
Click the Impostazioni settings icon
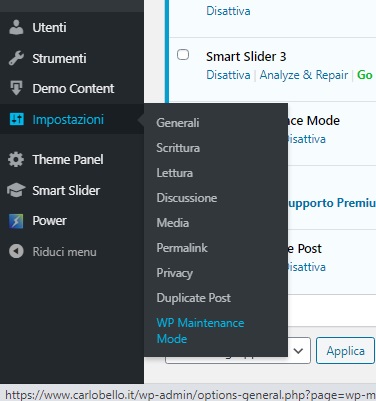[x=16, y=119]
